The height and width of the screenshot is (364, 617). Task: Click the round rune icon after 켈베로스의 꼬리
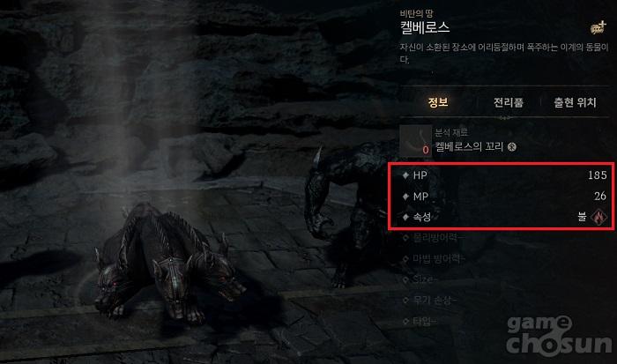point(511,147)
